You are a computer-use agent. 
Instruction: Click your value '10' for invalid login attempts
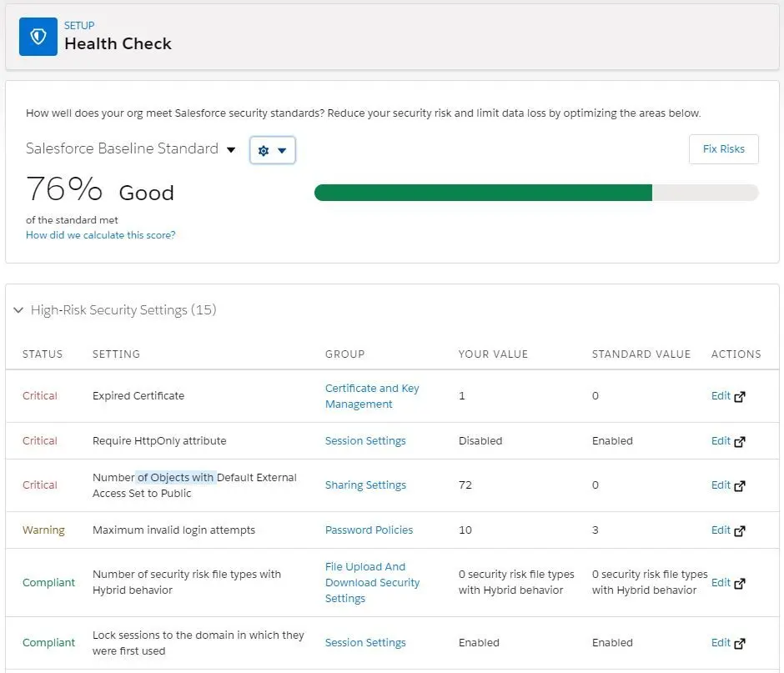(x=465, y=530)
